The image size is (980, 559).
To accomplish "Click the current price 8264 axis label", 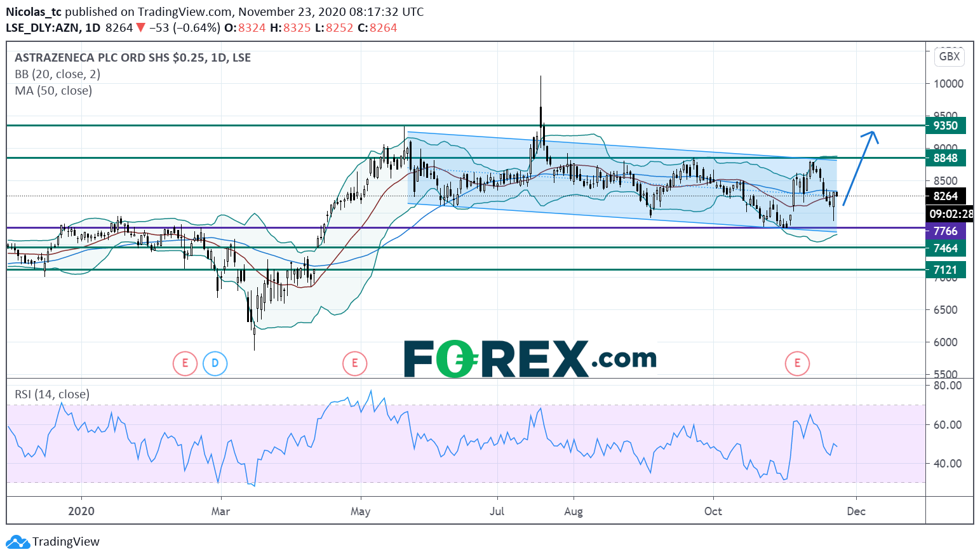I will coord(945,196).
